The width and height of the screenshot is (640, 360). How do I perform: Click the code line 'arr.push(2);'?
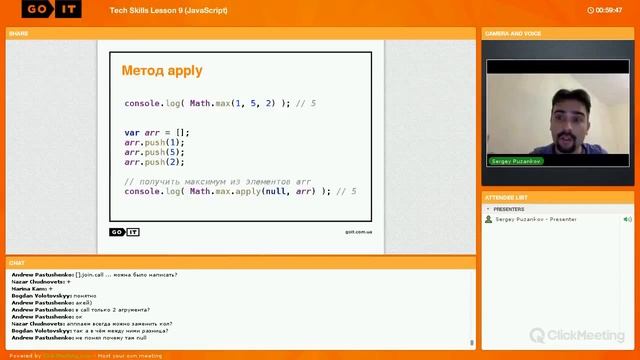tap(154, 162)
